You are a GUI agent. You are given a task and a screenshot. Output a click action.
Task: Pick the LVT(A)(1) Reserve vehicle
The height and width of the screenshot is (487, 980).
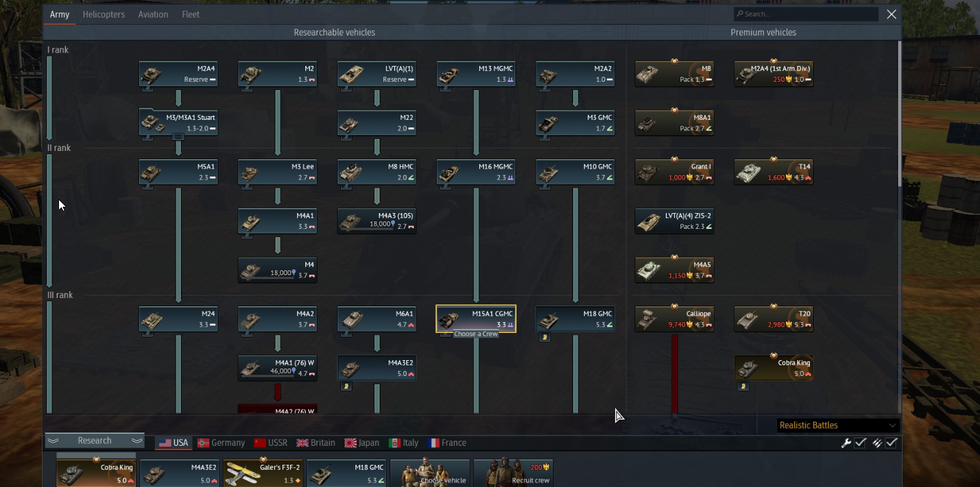(x=376, y=74)
